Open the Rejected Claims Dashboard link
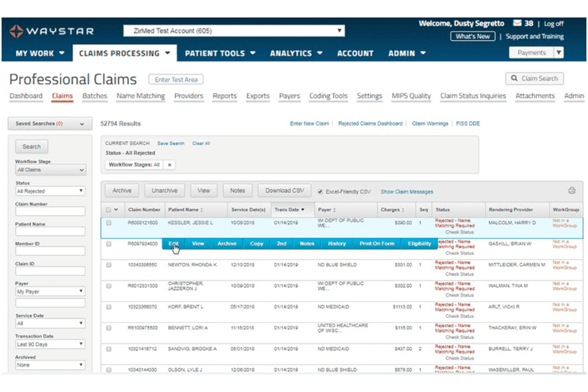 point(370,124)
